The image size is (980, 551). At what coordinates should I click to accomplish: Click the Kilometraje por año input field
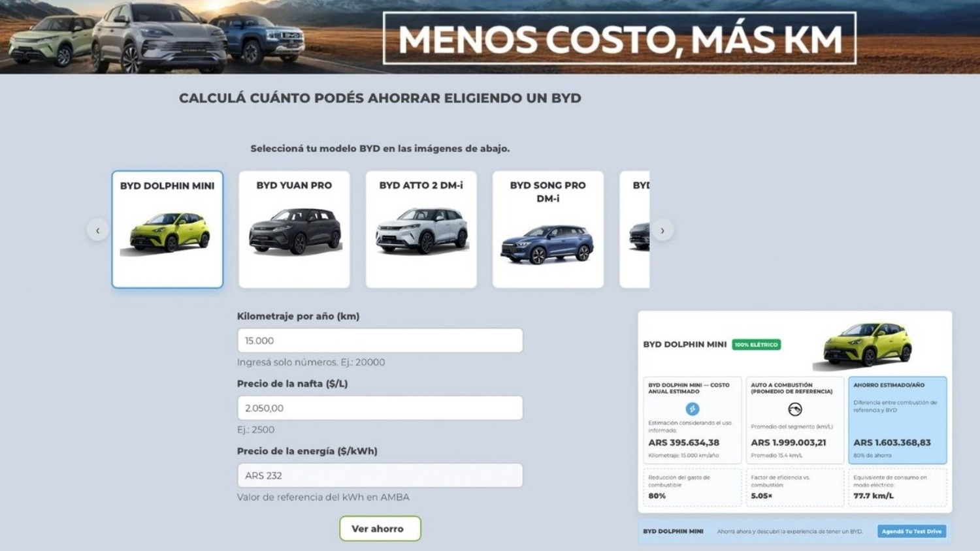point(380,341)
